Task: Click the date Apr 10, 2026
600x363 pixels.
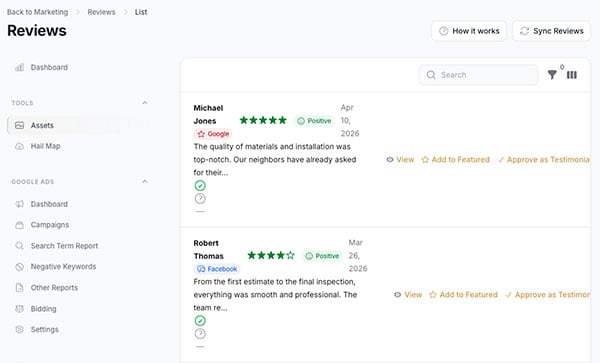Action: [x=350, y=120]
